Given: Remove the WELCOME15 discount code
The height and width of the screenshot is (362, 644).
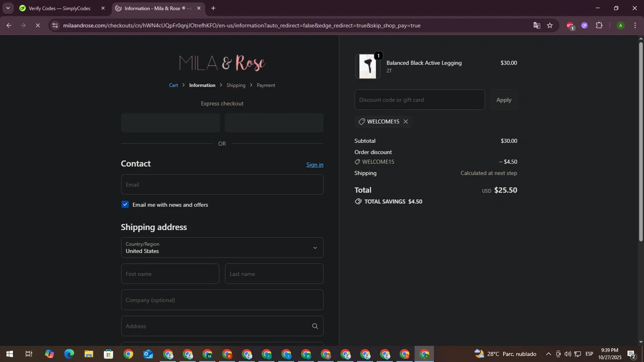Looking at the screenshot, I should [405, 121].
